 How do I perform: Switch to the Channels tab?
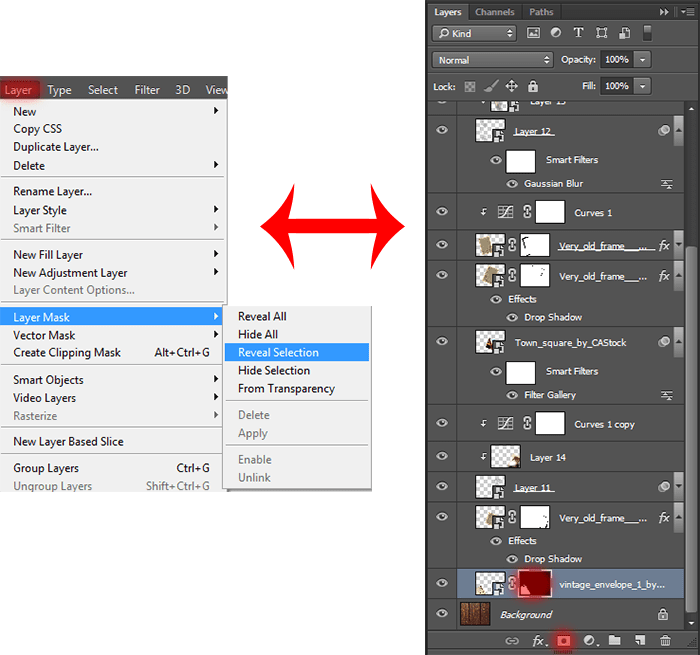(x=494, y=12)
